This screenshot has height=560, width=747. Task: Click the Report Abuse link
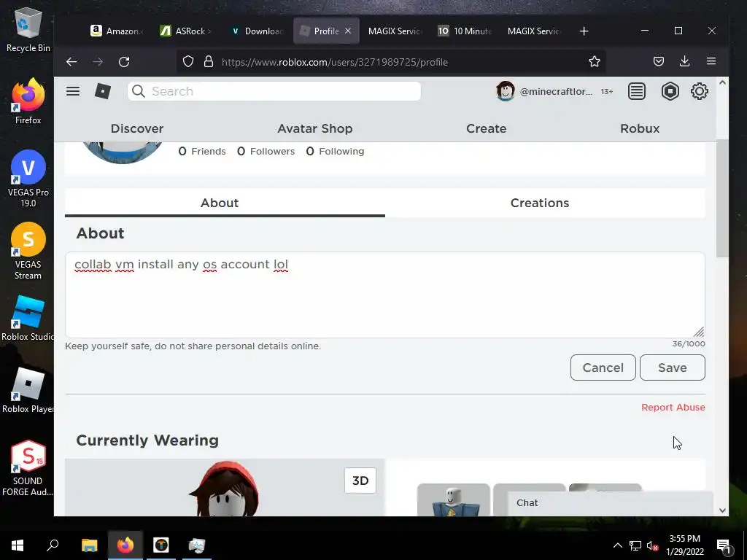pyautogui.click(x=673, y=407)
